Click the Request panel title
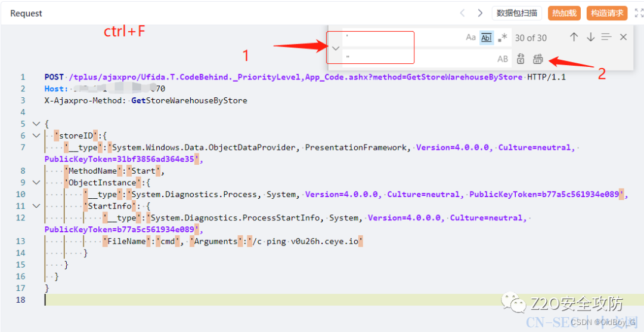Image resolution: width=644 pixels, height=332 pixels. (26, 13)
